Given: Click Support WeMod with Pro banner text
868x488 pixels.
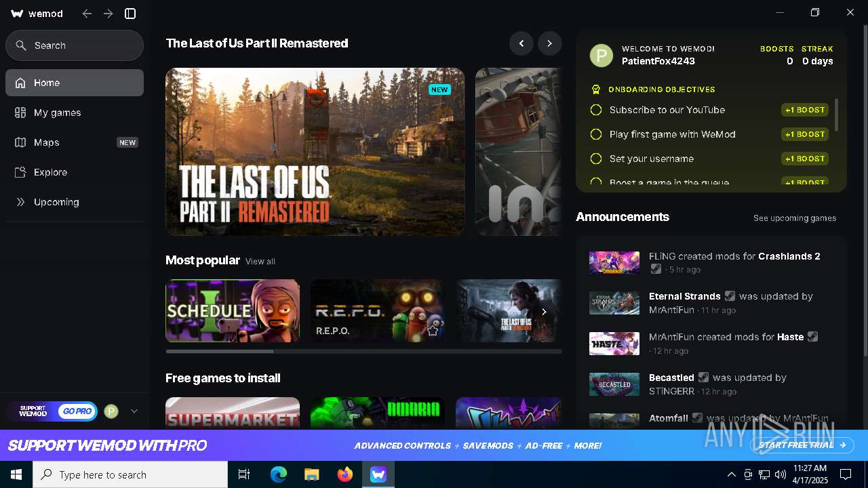Looking at the screenshot, I should pyautogui.click(x=107, y=445).
